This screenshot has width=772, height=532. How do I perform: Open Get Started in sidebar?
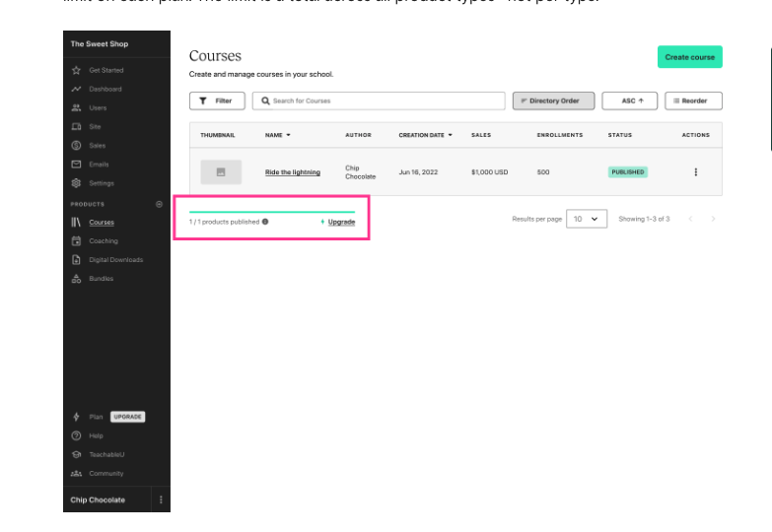click(x=106, y=70)
